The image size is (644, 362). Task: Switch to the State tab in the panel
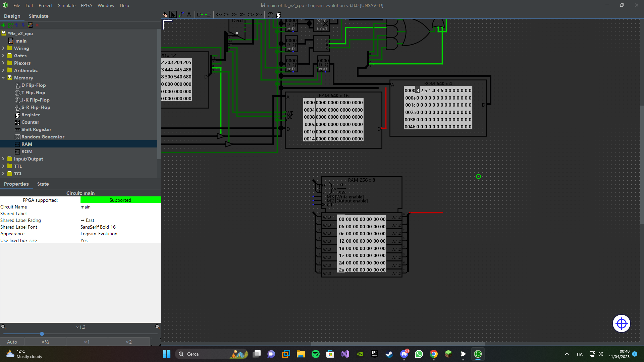coord(43,184)
